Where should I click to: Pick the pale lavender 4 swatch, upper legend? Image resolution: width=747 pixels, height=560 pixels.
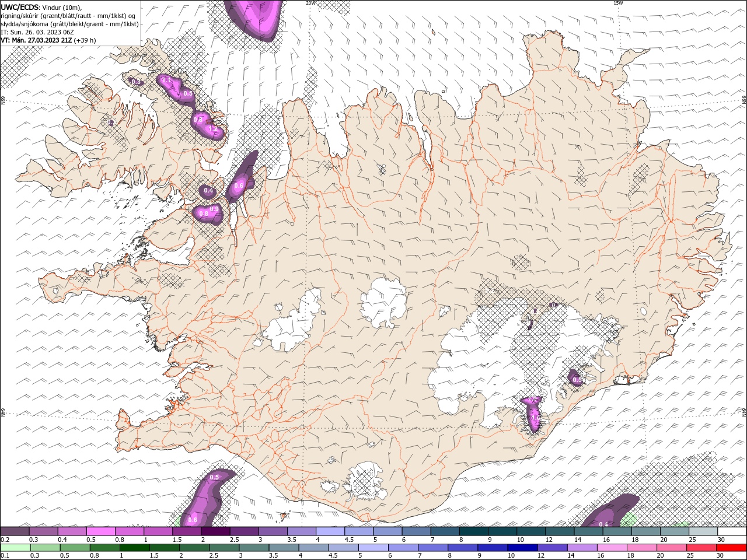tap(330, 531)
